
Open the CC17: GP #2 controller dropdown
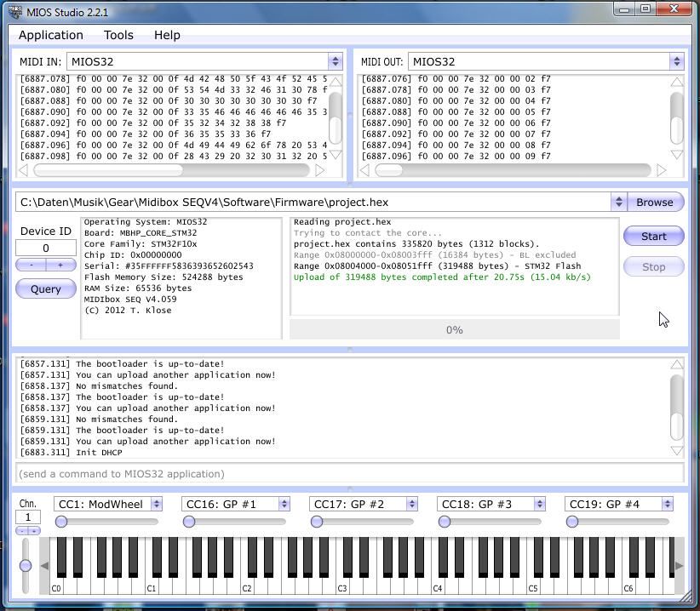pyautogui.click(x=363, y=504)
